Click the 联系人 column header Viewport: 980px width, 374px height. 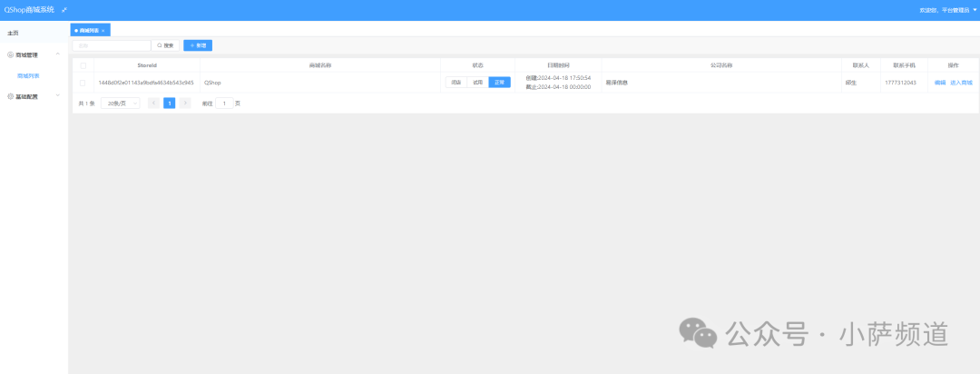[x=860, y=65]
